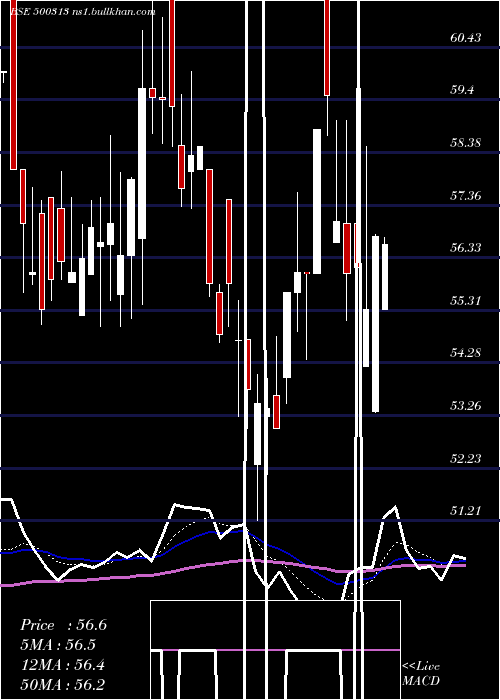500x700 pixels.
Task: Click the 50MA : 56.2 value
Action: (63, 684)
